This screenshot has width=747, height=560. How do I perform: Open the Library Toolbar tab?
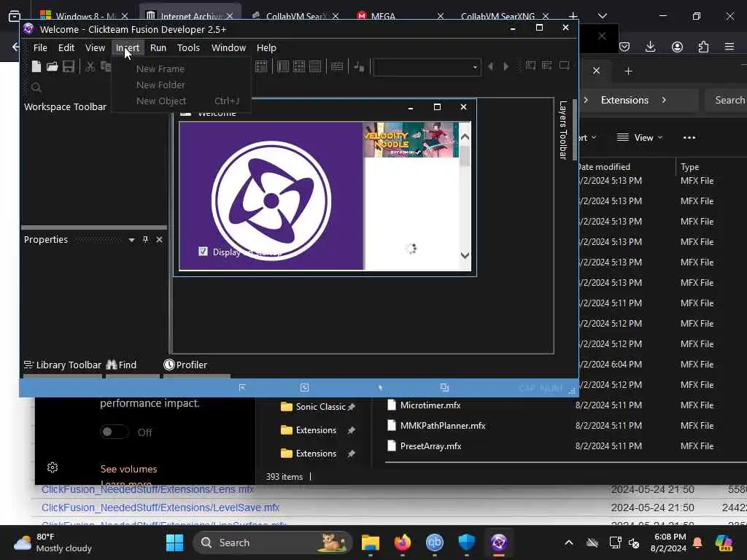pos(63,365)
